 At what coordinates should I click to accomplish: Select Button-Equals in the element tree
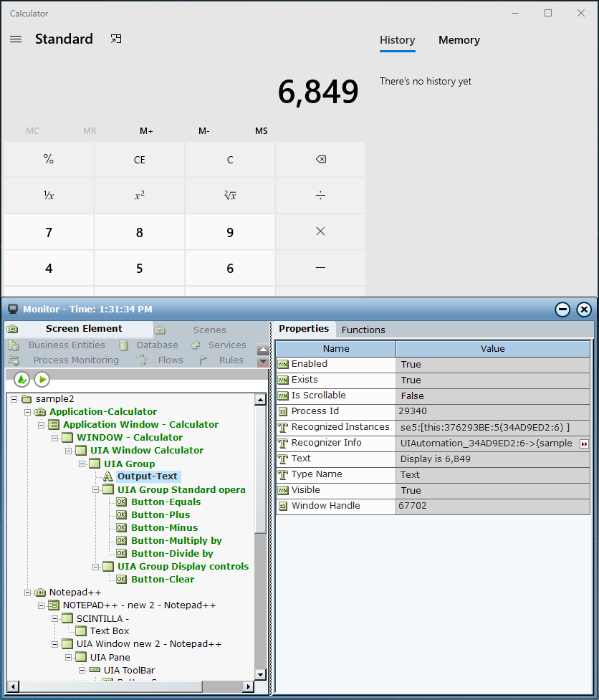click(x=166, y=502)
